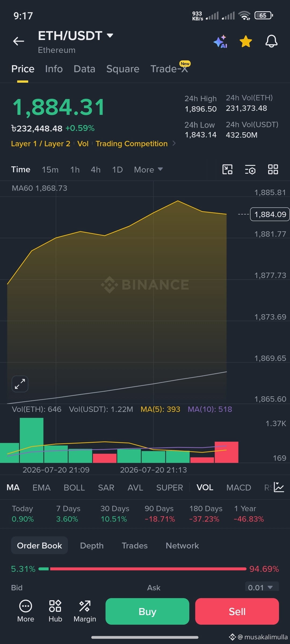The width and height of the screenshot is (290, 644).
Task: Open the grid layout icon
Action: tap(273, 169)
